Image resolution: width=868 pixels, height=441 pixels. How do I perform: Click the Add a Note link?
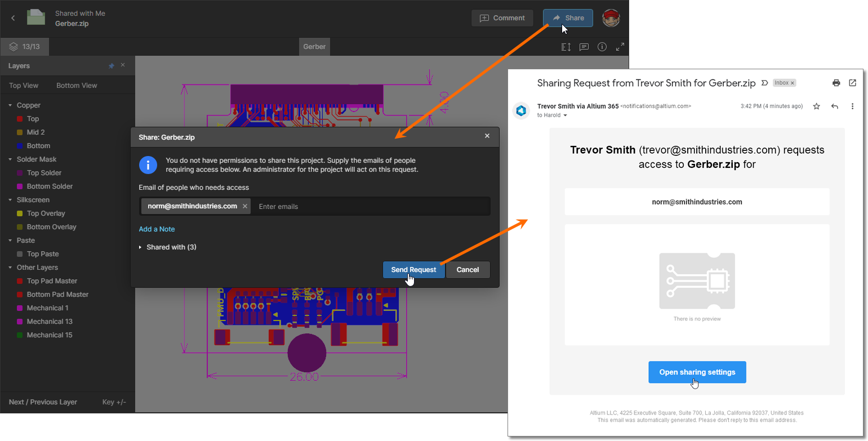coord(157,229)
